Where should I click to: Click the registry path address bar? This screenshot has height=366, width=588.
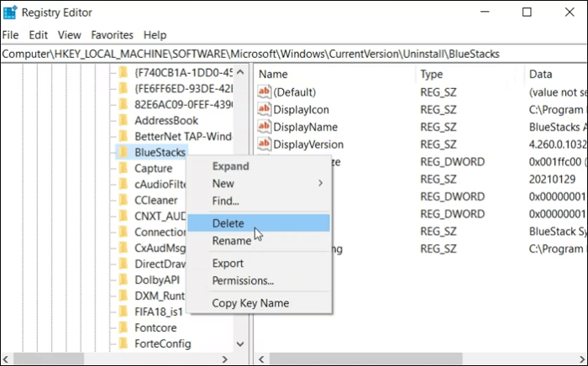294,54
